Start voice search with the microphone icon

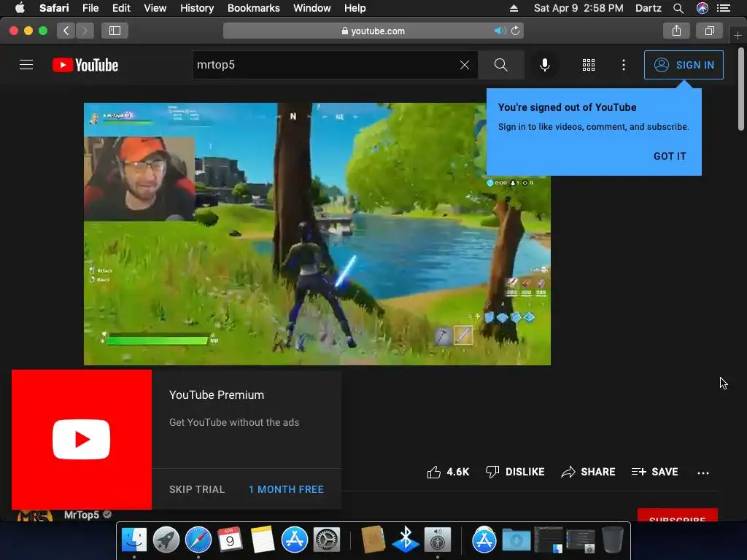(544, 65)
